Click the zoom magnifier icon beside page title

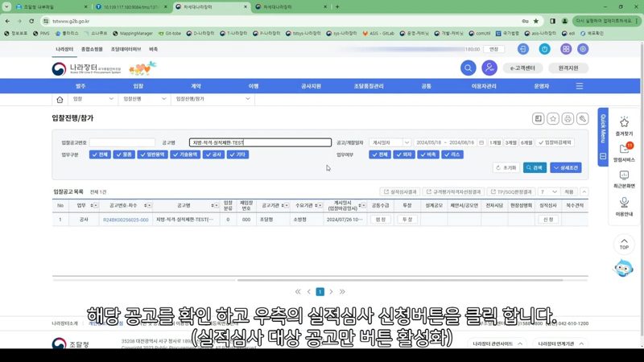tap(582, 118)
